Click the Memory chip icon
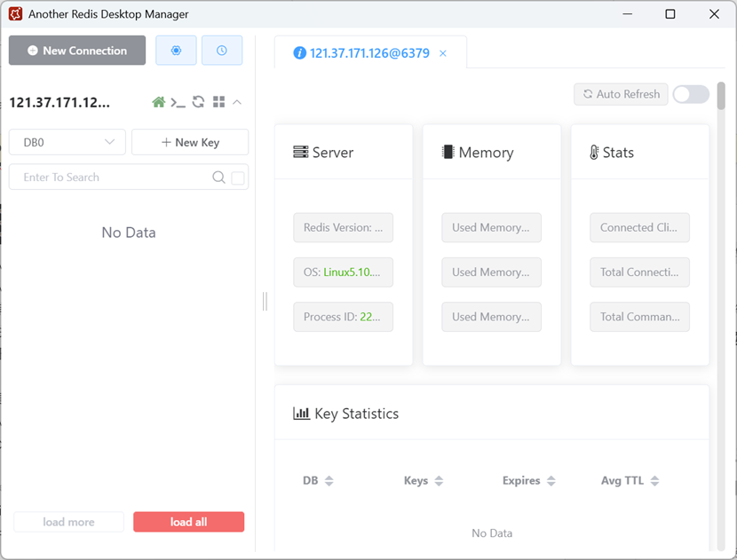The image size is (737, 560). (x=448, y=152)
